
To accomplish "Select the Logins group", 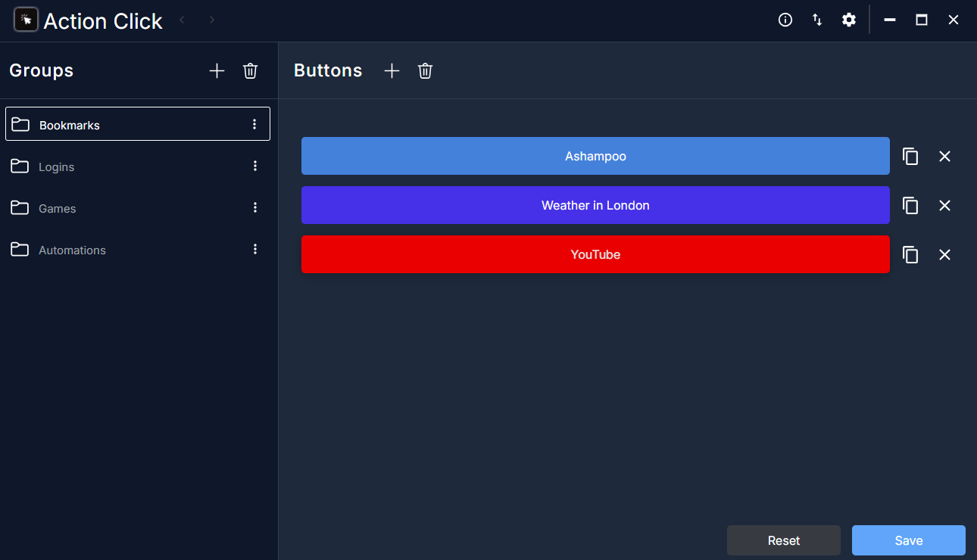I will [57, 167].
